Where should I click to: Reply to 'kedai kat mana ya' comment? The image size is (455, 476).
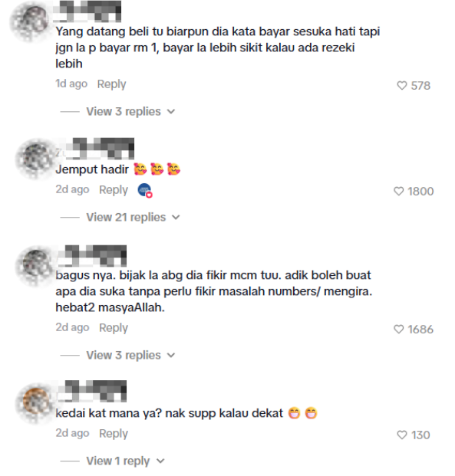point(114,433)
